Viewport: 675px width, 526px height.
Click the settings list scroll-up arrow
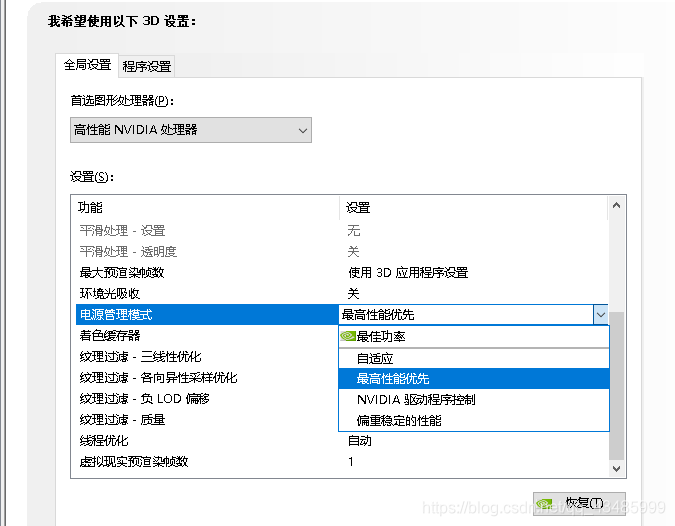coord(616,206)
